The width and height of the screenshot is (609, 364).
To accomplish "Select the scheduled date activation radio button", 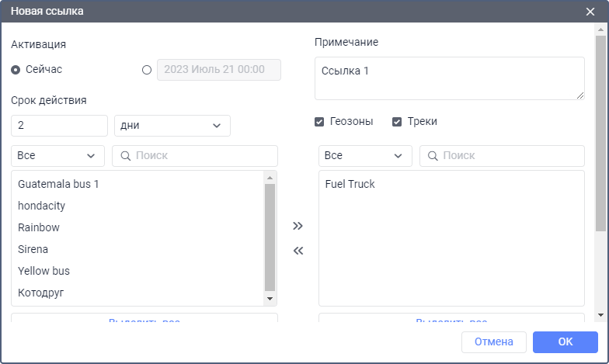I will point(147,70).
